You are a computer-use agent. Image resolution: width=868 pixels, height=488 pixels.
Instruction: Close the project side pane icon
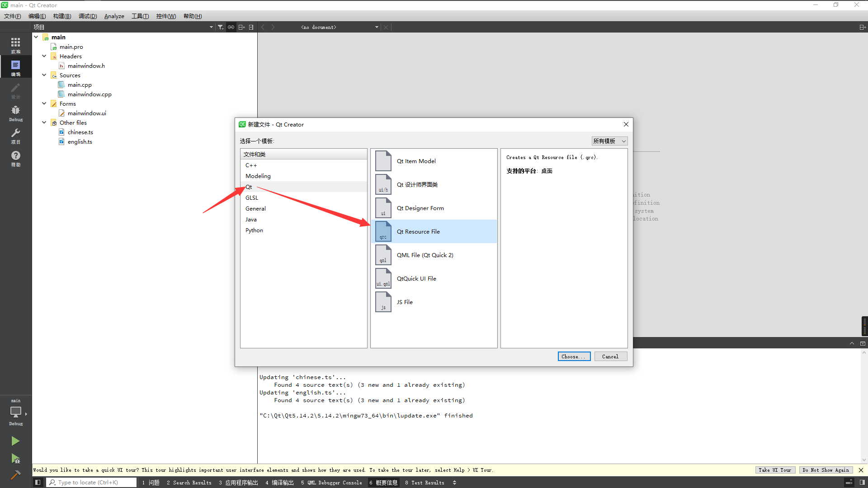pyautogui.click(x=251, y=27)
